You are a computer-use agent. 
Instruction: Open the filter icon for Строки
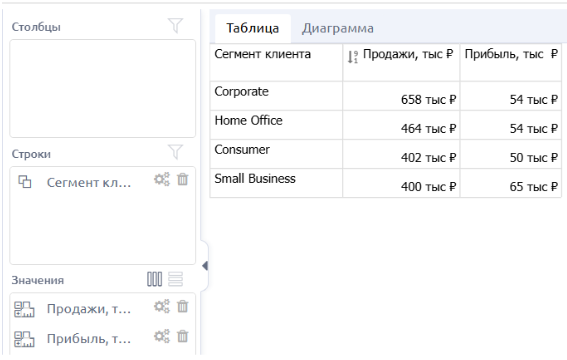pyautogui.click(x=175, y=152)
